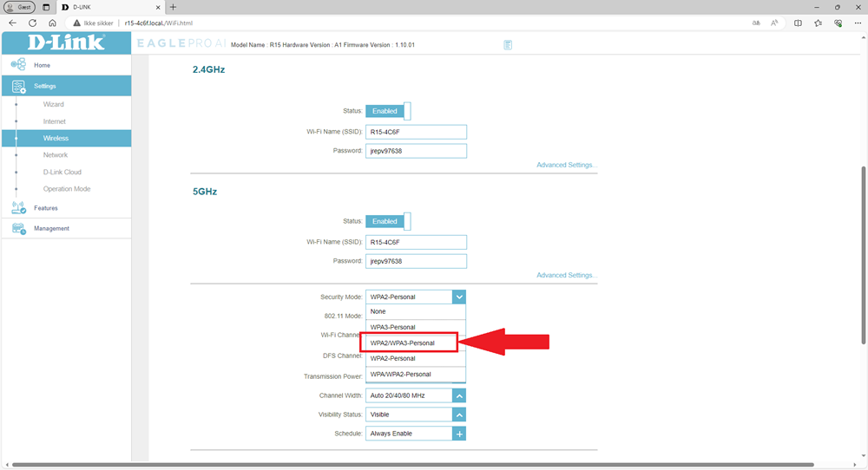The height and width of the screenshot is (470, 868).
Task: Open the browser favorites icon
Action: (x=819, y=23)
